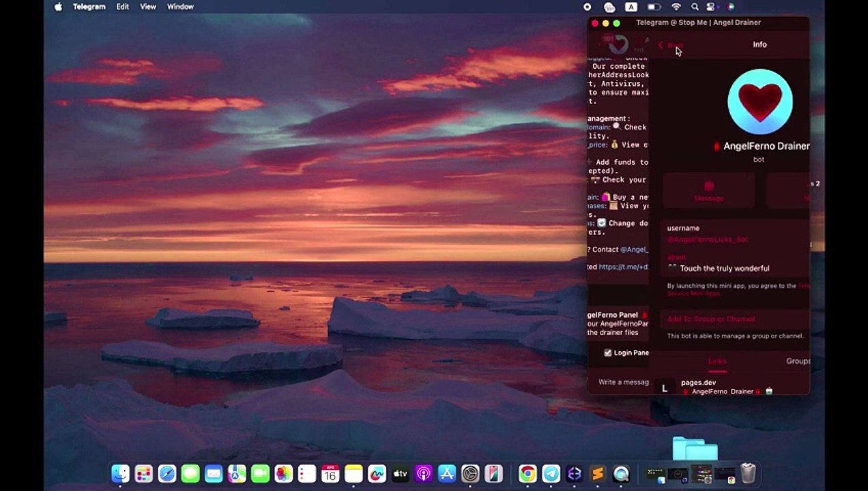Open Mail from the Dock
This screenshot has width=868, height=491.
pos(214,473)
